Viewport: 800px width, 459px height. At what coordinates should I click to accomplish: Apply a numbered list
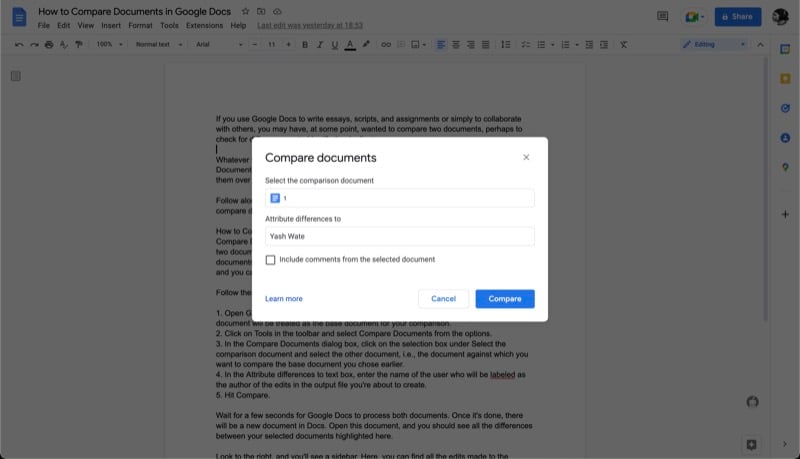(565, 44)
